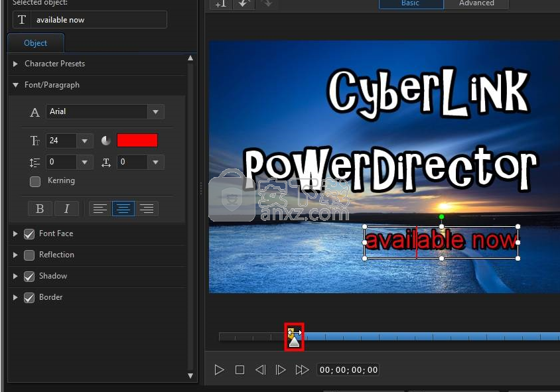Click the blue preview timeline bar
Viewport: 560px width, 392px height.
tap(431, 336)
